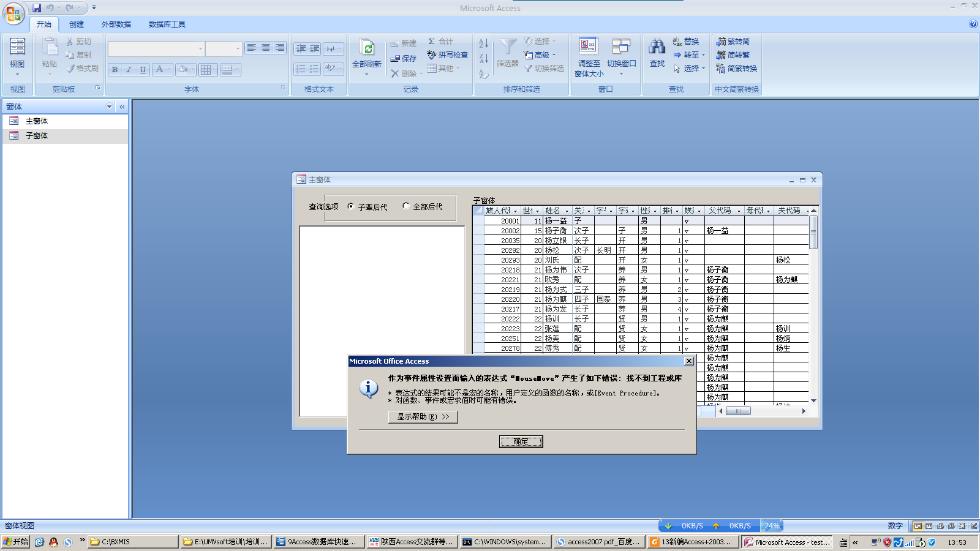Click the 显示帮助 button
Image resolution: width=980 pixels, height=551 pixels.
[423, 417]
